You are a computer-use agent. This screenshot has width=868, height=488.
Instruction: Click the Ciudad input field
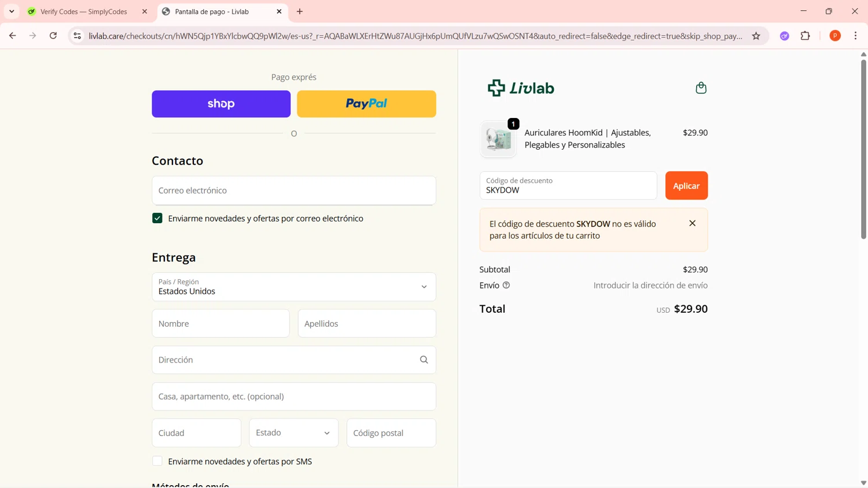click(x=197, y=432)
